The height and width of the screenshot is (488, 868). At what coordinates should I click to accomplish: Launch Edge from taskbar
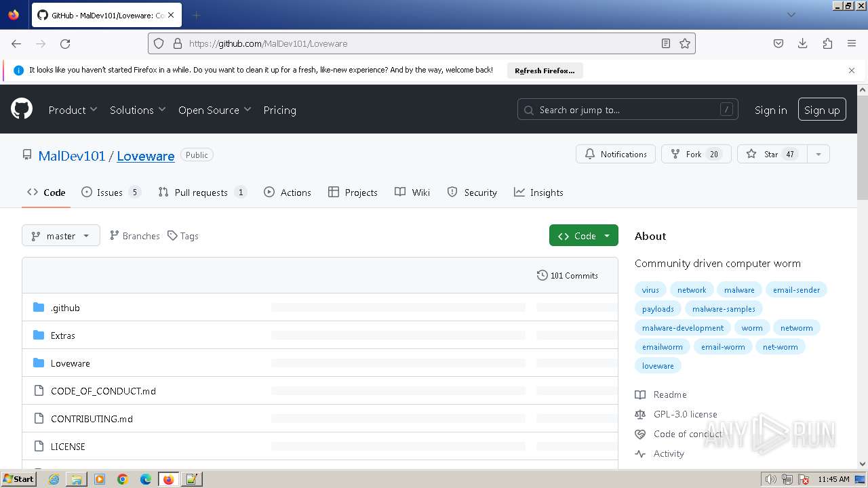pyautogui.click(x=146, y=479)
